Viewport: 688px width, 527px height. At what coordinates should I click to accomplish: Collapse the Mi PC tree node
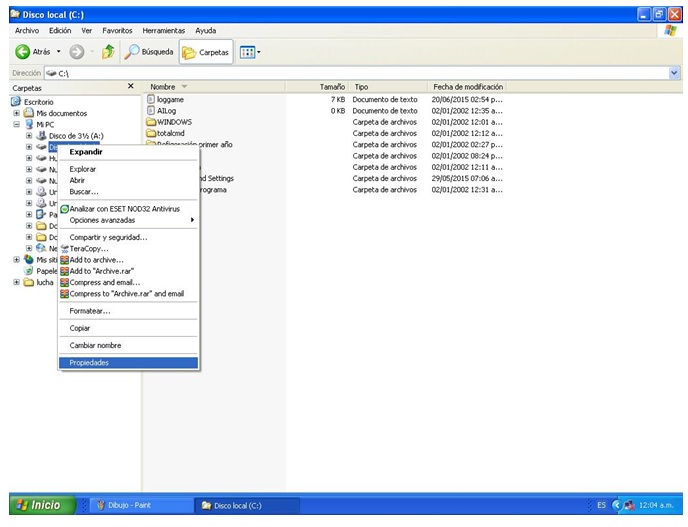[x=16, y=124]
